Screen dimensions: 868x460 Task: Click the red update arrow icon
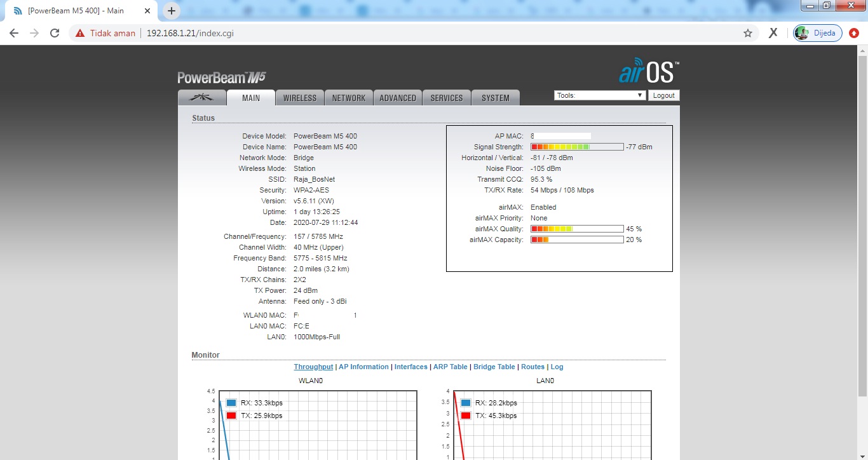(x=854, y=33)
